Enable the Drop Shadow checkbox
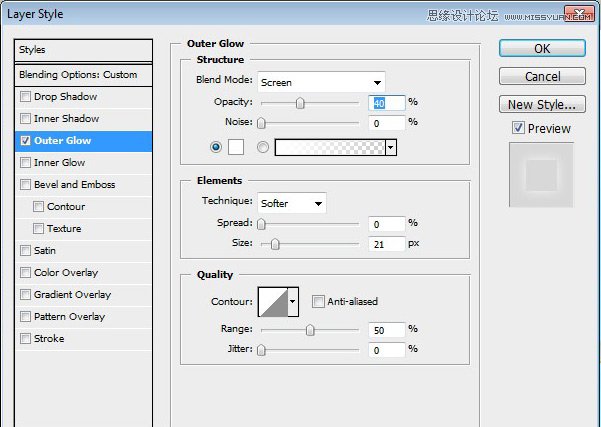This screenshot has height=427, width=601. (25, 97)
